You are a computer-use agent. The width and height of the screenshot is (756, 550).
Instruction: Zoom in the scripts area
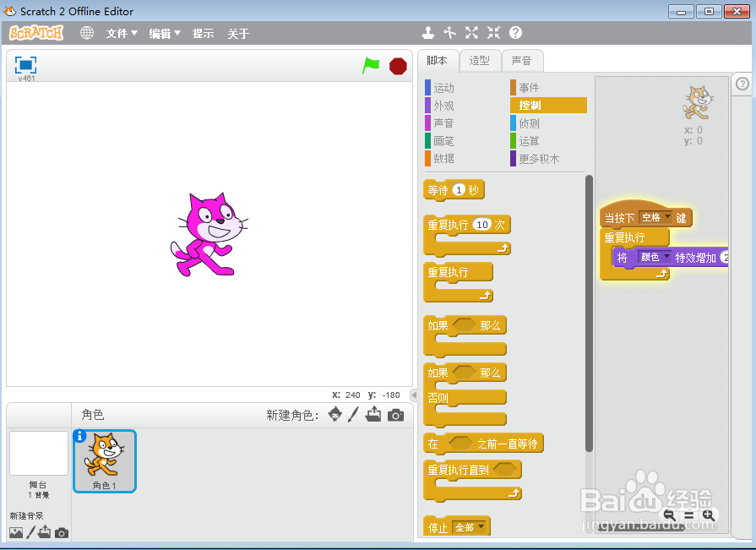[707, 515]
